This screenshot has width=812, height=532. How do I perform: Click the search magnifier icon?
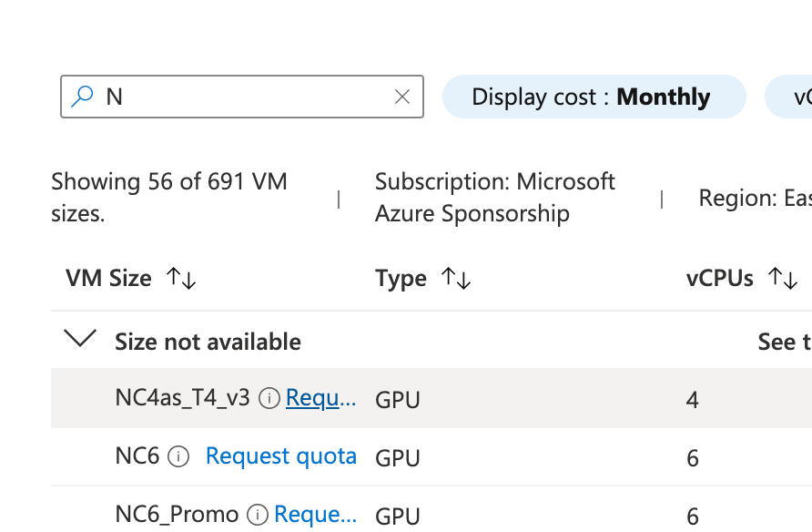click(x=83, y=97)
